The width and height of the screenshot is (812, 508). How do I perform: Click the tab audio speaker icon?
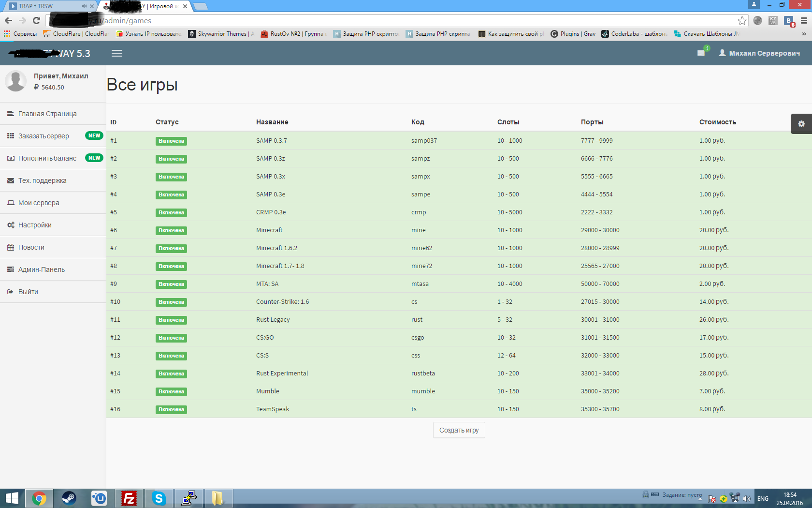(x=84, y=6)
